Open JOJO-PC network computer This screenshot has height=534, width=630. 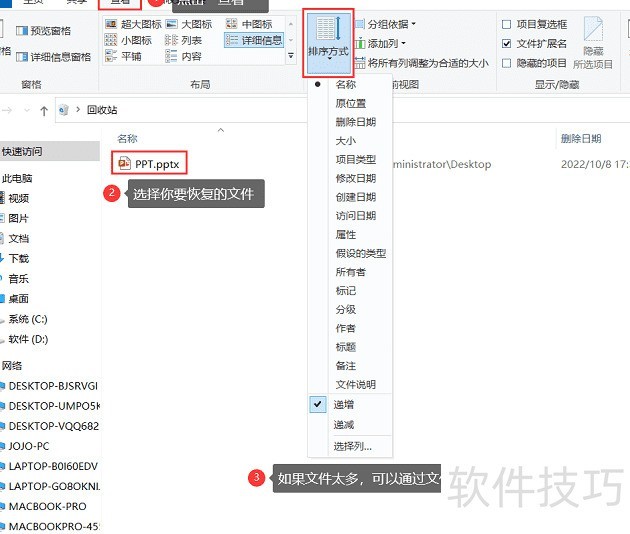click(29, 446)
